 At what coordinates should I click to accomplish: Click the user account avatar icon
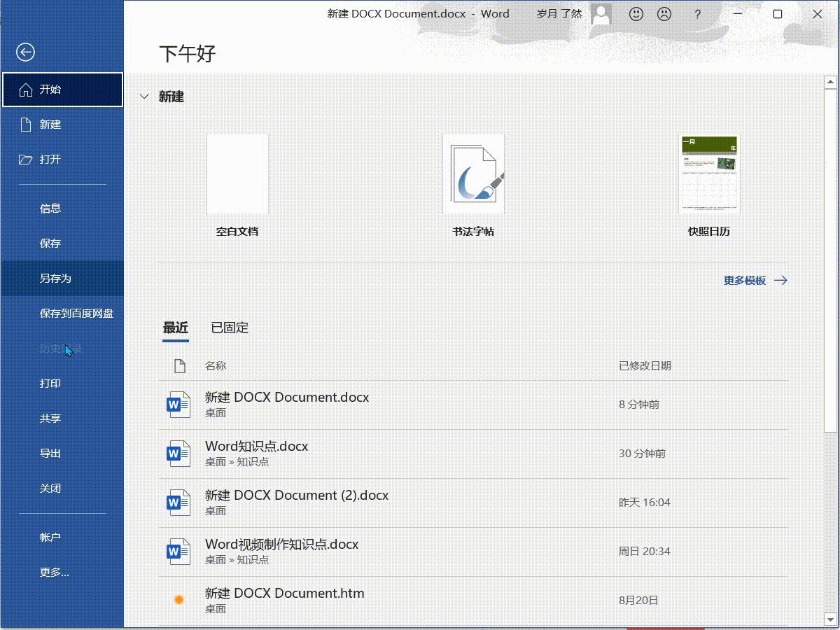click(x=601, y=14)
